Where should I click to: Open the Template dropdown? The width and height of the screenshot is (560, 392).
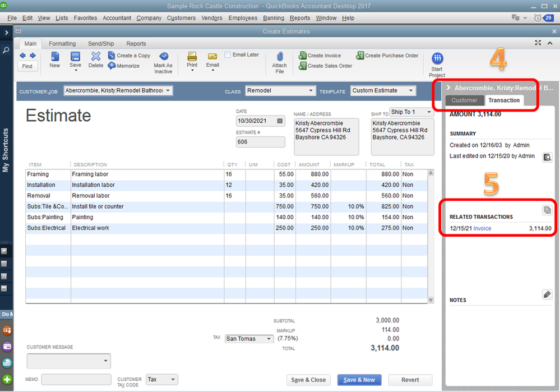click(411, 91)
